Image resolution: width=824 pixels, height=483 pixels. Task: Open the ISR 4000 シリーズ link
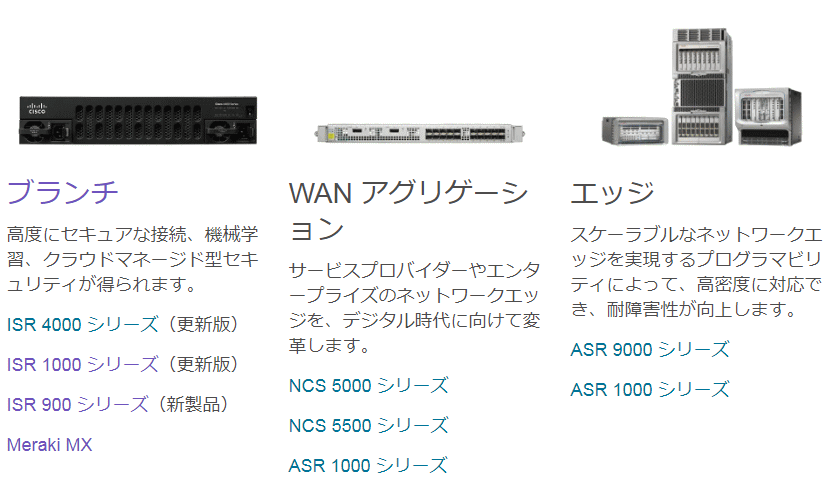[x=83, y=324]
